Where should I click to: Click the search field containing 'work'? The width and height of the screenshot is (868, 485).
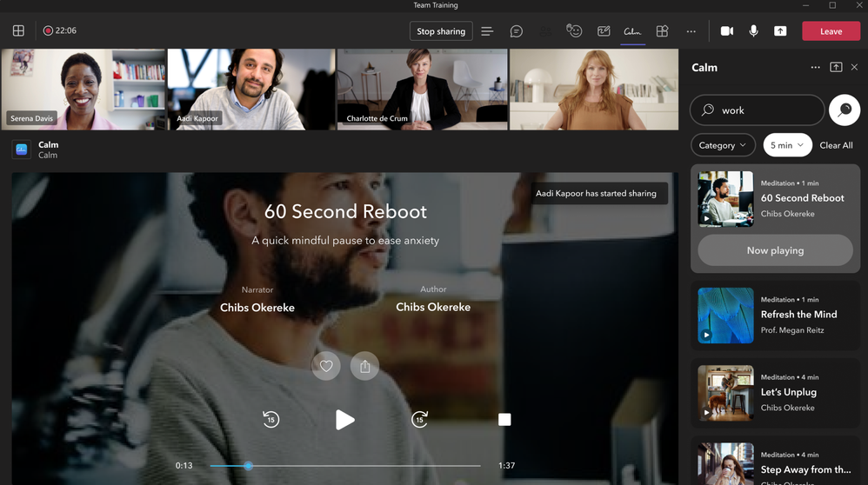pos(758,110)
